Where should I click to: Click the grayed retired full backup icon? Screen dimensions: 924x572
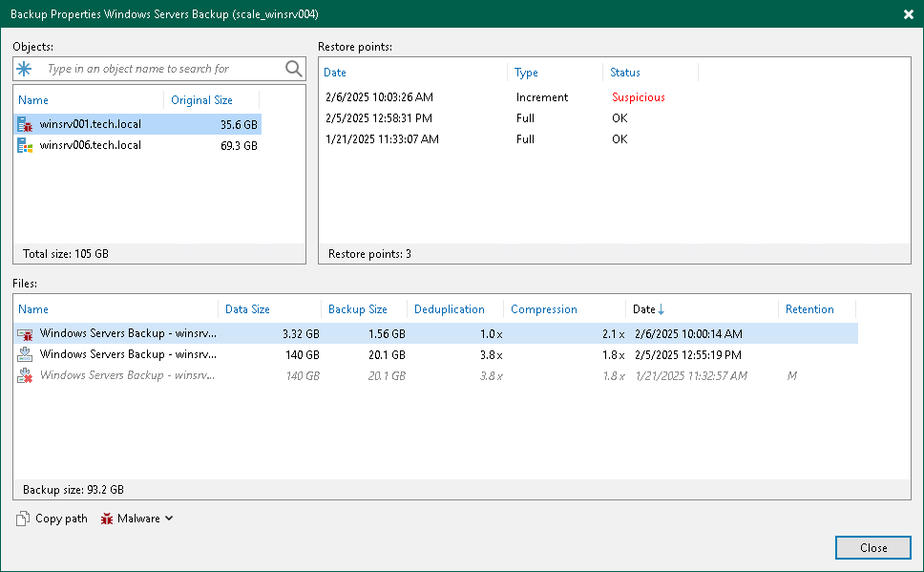[26, 374]
